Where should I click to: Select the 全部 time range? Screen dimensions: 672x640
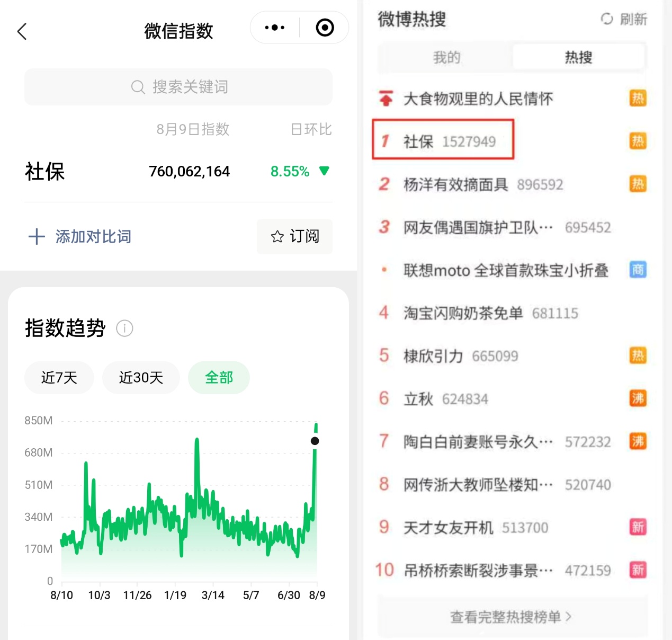point(219,378)
